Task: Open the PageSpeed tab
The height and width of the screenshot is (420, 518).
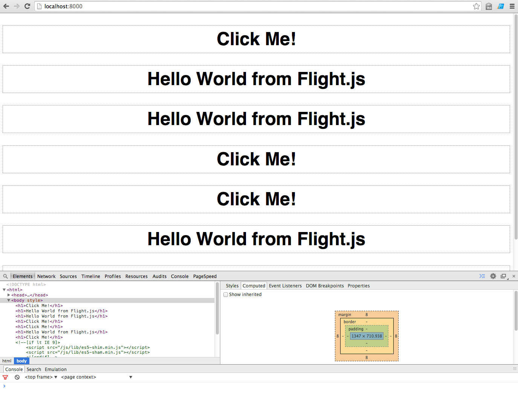Action: 205,276
